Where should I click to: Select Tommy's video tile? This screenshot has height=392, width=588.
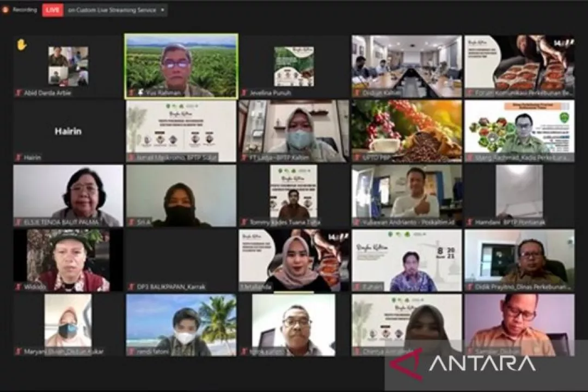294,196
